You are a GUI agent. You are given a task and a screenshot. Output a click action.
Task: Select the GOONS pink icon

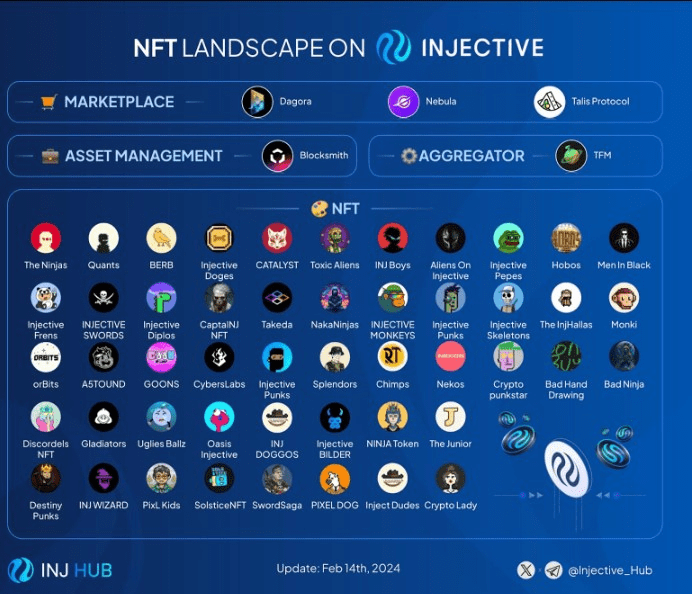[162, 357]
